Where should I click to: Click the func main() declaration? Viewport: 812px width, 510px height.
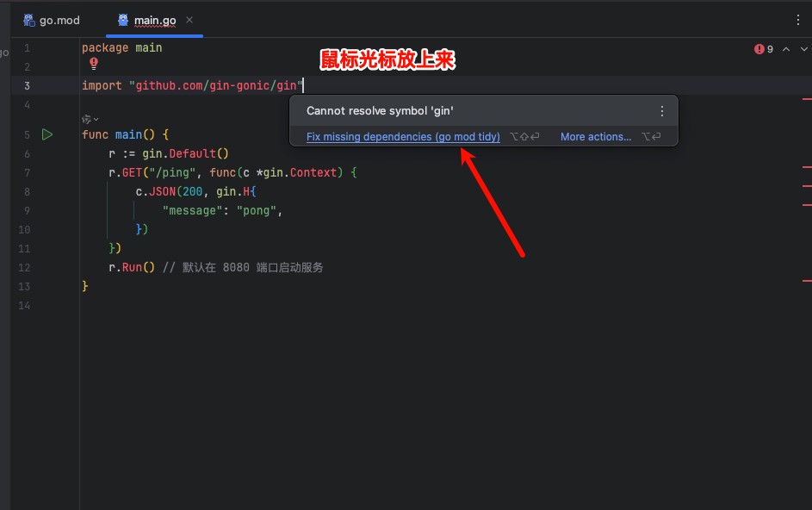tap(125, 134)
